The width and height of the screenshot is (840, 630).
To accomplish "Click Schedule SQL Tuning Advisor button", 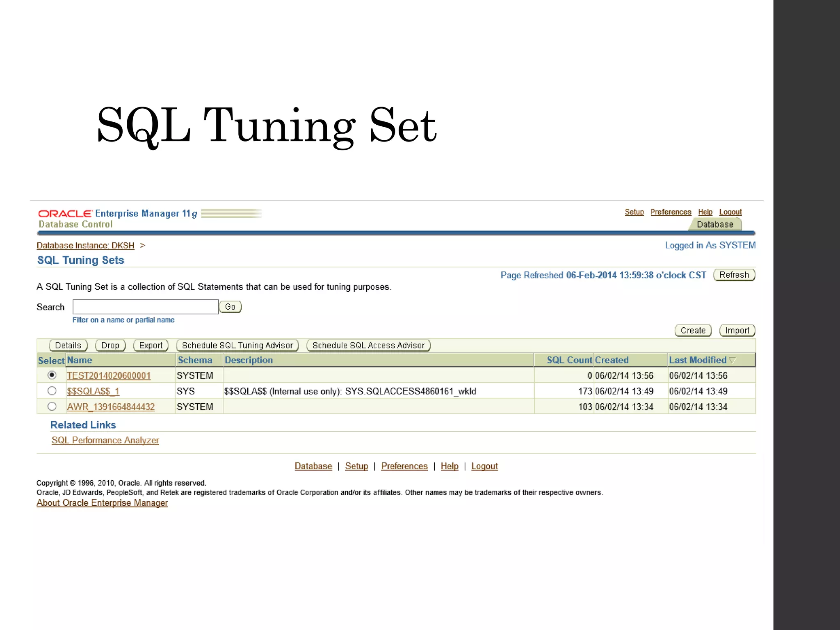I will (x=237, y=345).
